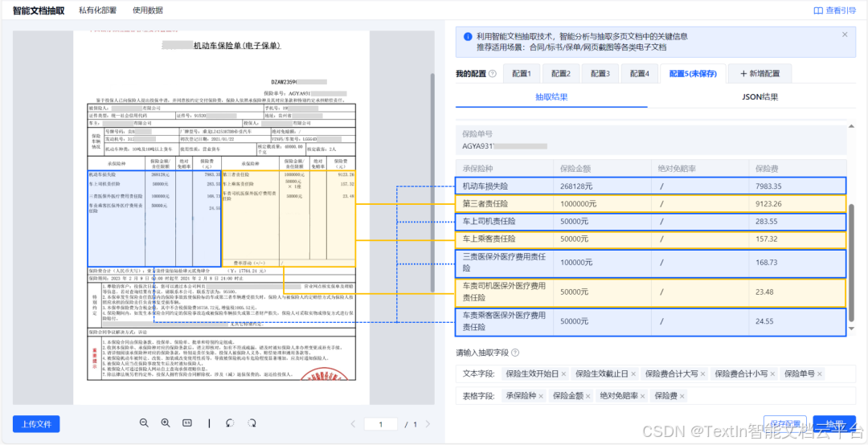Click the 上传文件 button
868x445 pixels.
tap(36, 424)
